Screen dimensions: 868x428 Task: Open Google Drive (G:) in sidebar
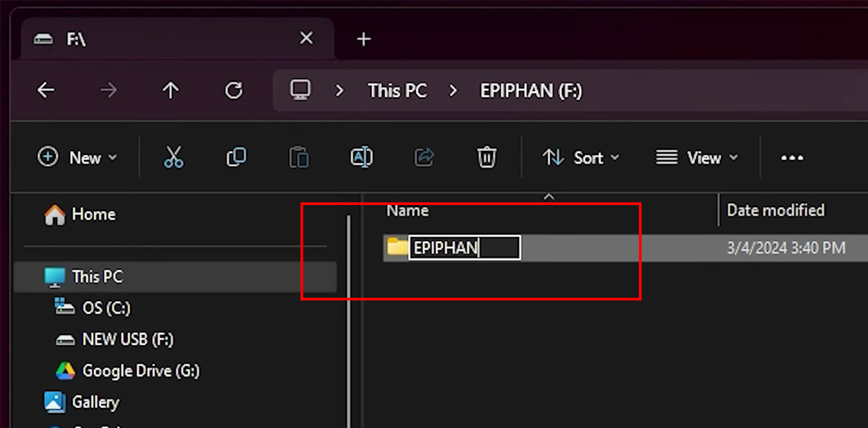128,371
